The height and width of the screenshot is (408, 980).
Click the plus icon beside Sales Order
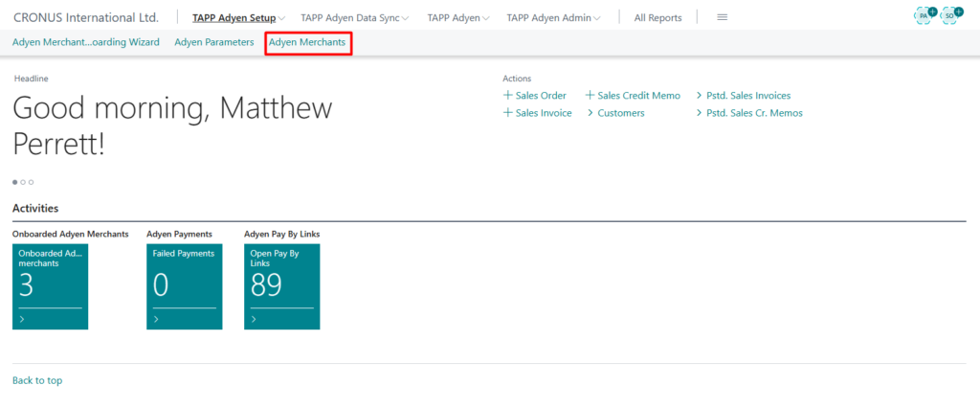tap(507, 96)
